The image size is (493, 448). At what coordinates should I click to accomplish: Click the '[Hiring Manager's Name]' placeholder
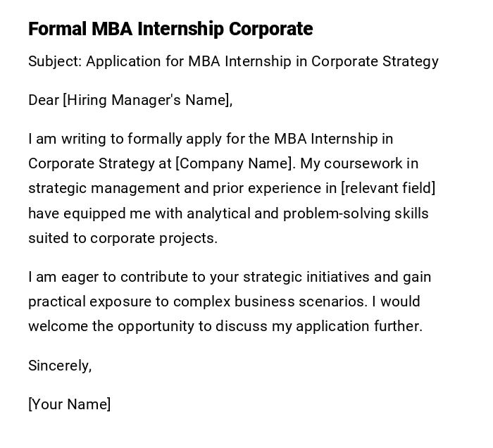[148, 100]
